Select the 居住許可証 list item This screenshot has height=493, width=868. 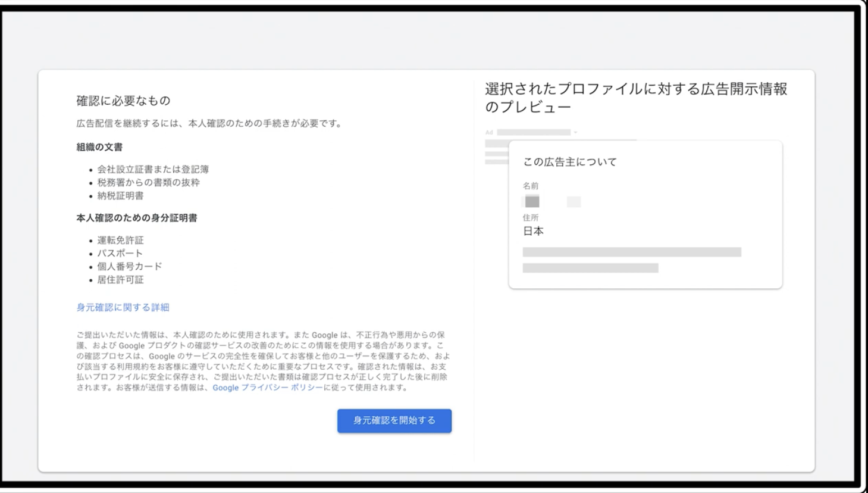(120, 280)
